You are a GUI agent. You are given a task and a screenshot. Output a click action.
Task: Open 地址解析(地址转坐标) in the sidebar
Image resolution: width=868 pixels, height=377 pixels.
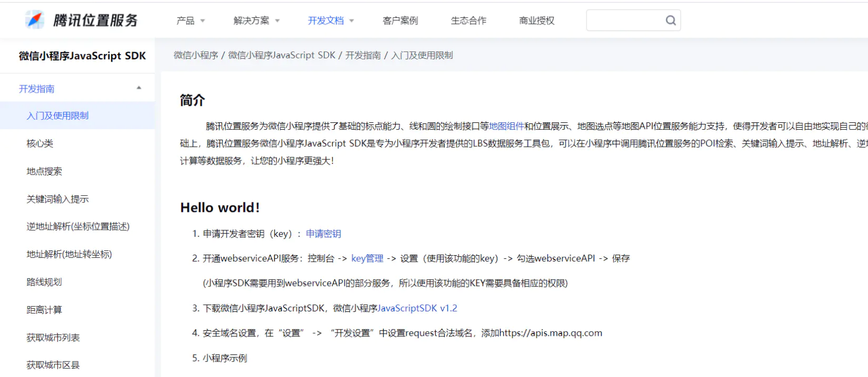69,254
